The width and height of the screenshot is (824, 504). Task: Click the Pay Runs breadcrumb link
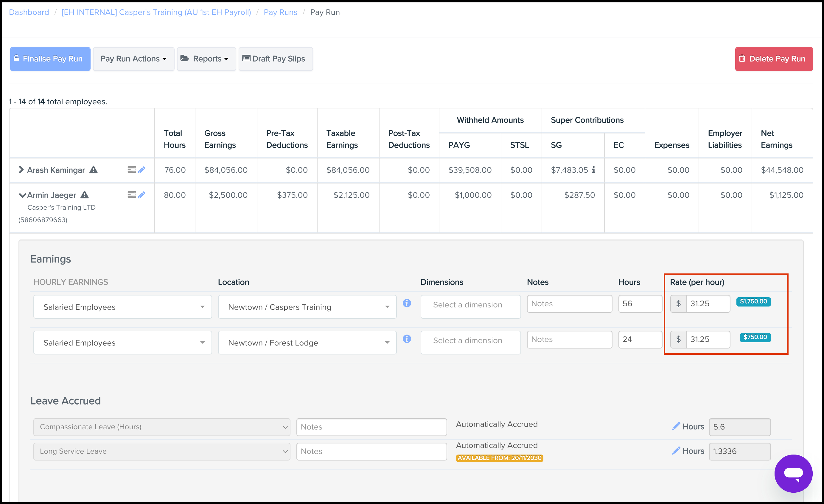[280, 13]
